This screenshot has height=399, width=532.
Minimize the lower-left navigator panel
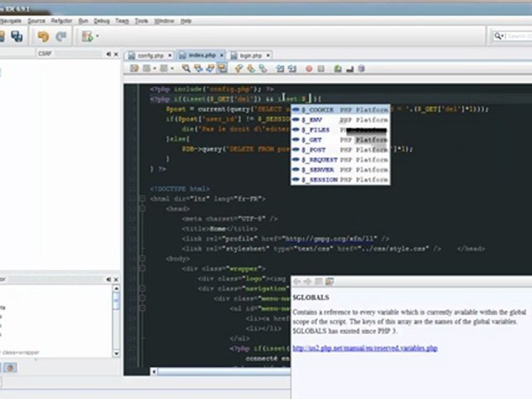[x=109, y=279]
